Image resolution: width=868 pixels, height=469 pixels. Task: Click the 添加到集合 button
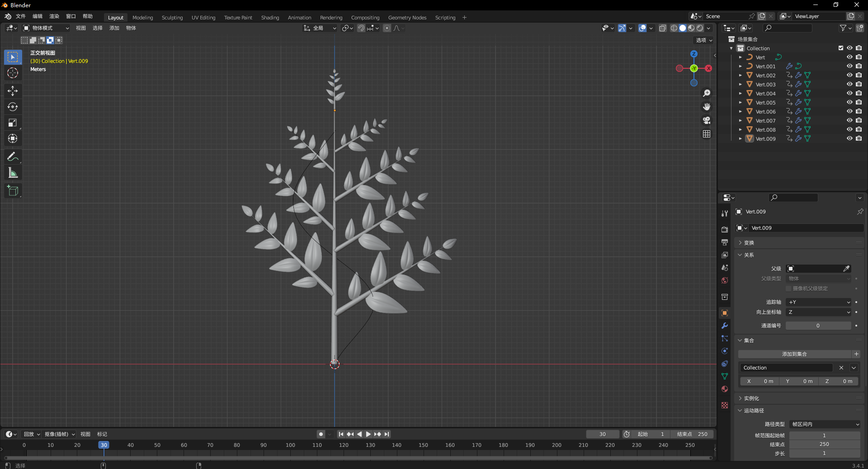[x=794, y=354]
